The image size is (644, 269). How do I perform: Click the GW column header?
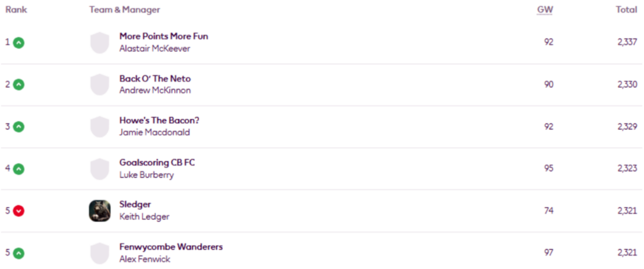click(x=545, y=10)
